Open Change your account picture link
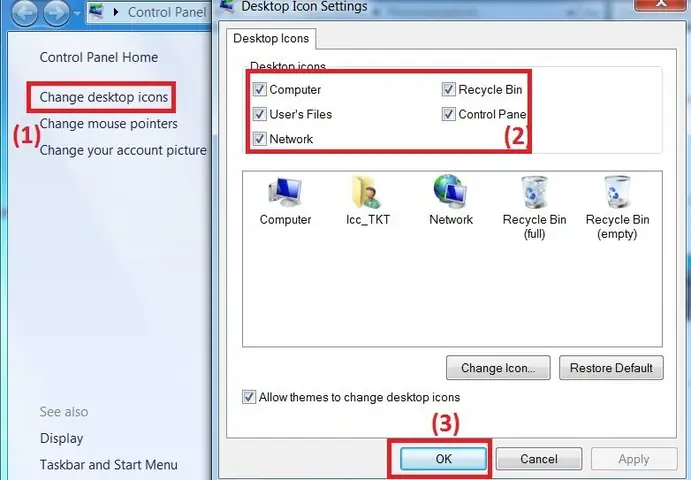The image size is (691, 480). point(123,150)
